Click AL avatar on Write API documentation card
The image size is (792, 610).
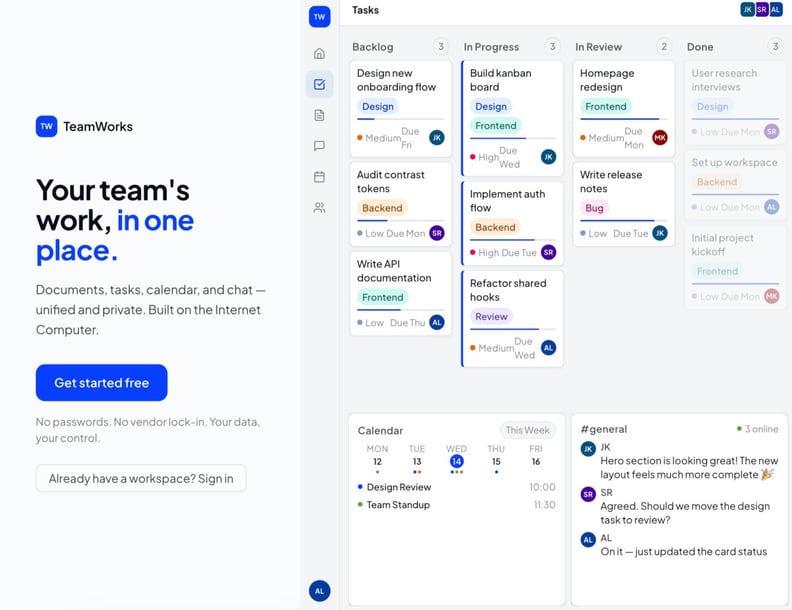coord(437,322)
